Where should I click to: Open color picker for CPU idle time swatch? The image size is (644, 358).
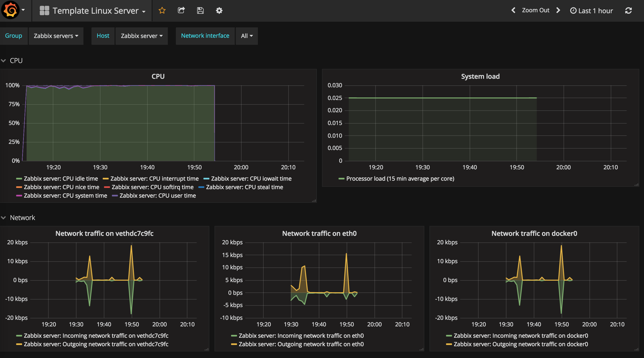tap(19, 179)
